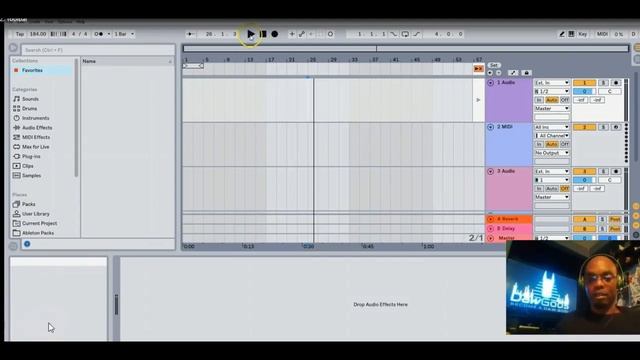640x360 pixels.
Task: Open the Instruments category
Action: (x=36, y=118)
